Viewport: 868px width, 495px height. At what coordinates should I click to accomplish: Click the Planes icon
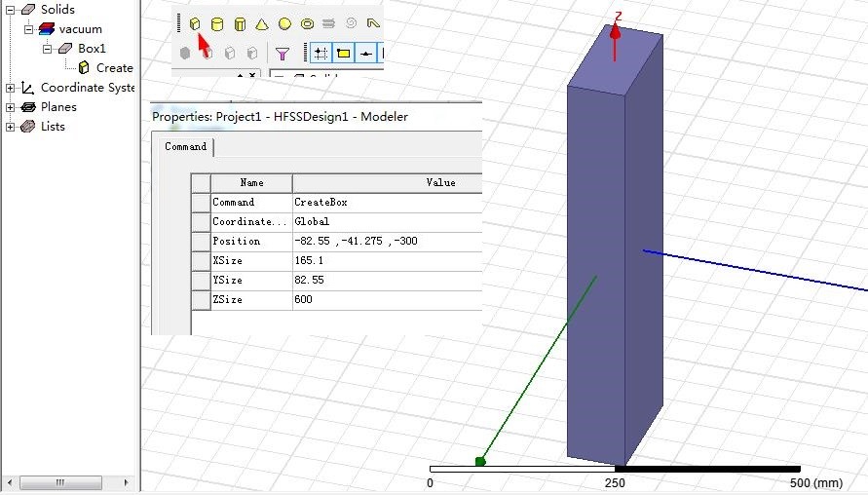[27, 107]
